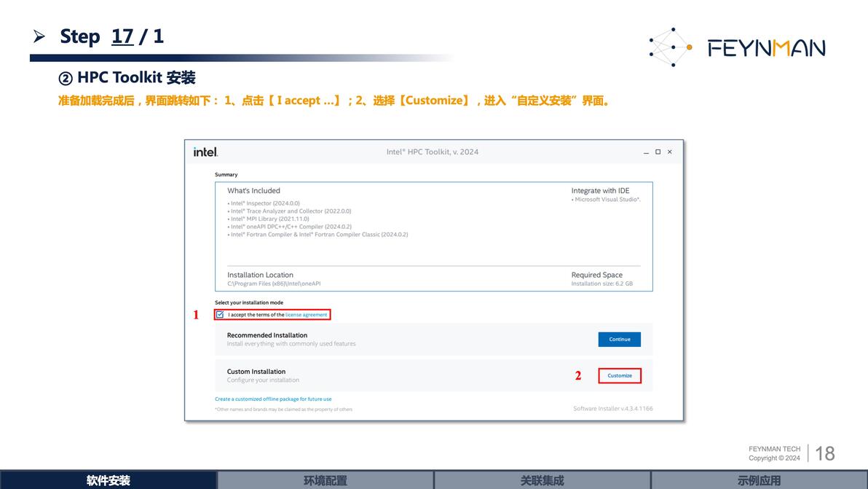
Task: Click the Integrate with IDE heading
Action: pyautogui.click(x=601, y=190)
